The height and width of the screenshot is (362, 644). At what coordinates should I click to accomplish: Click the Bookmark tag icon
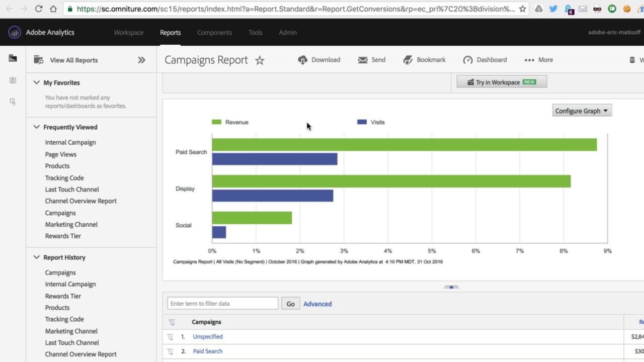[x=408, y=60]
